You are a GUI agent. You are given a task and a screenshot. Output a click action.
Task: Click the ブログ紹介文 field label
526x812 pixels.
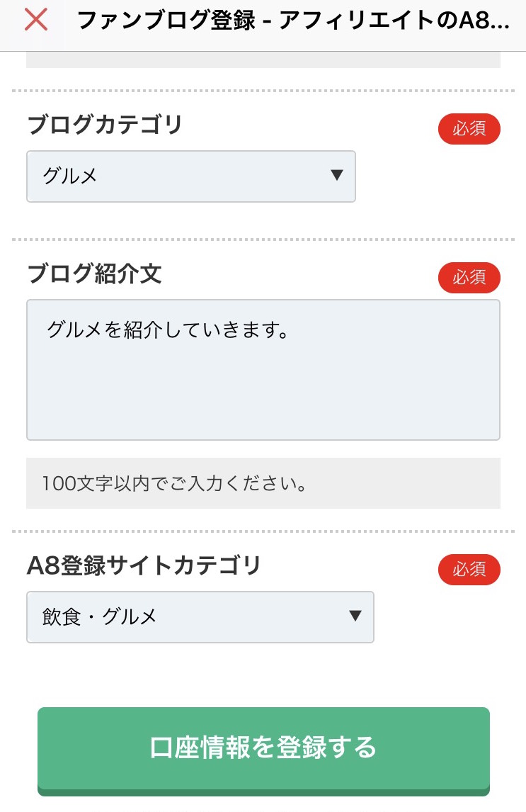point(95,274)
